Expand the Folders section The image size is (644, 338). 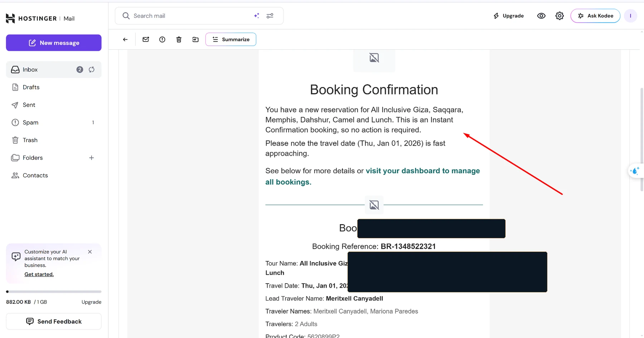pos(33,158)
